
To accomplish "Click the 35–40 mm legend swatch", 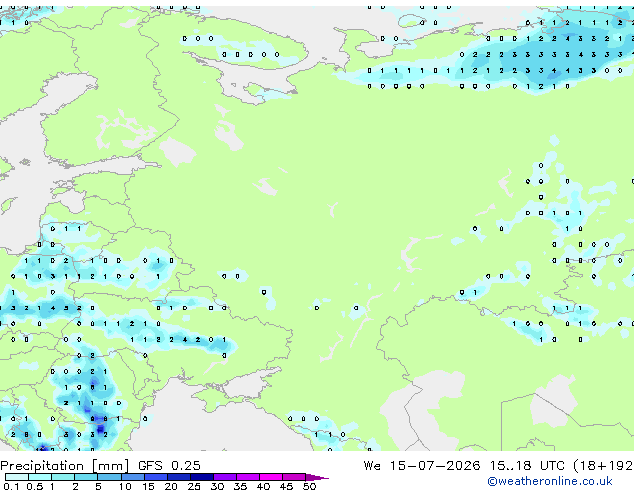I will click(x=247, y=477).
